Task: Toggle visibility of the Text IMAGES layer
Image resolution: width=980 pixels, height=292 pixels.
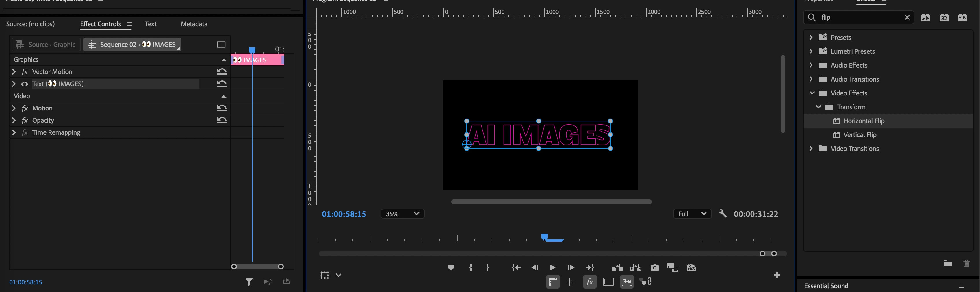Action: (x=25, y=84)
